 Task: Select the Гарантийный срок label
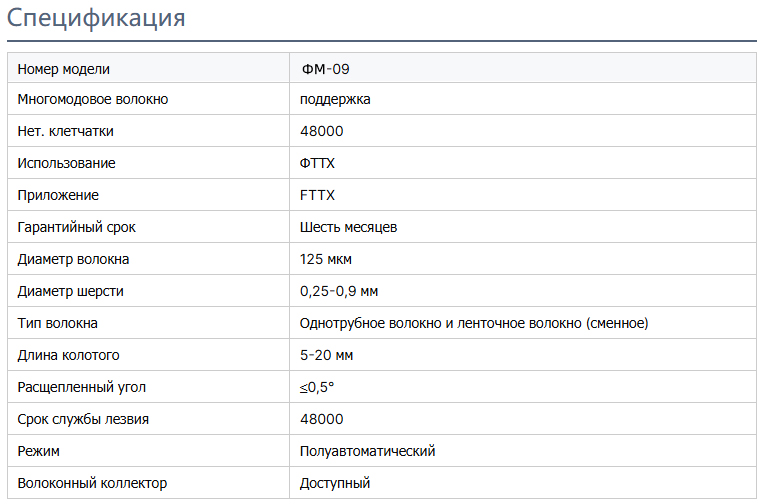pyautogui.click(x=77, y=227)
